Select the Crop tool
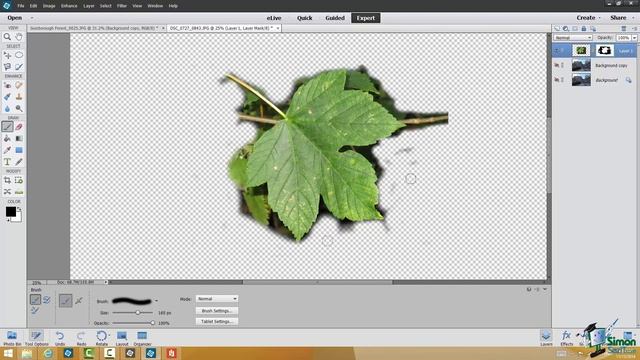This screenshot has height=360, width=640. [7, 180]
